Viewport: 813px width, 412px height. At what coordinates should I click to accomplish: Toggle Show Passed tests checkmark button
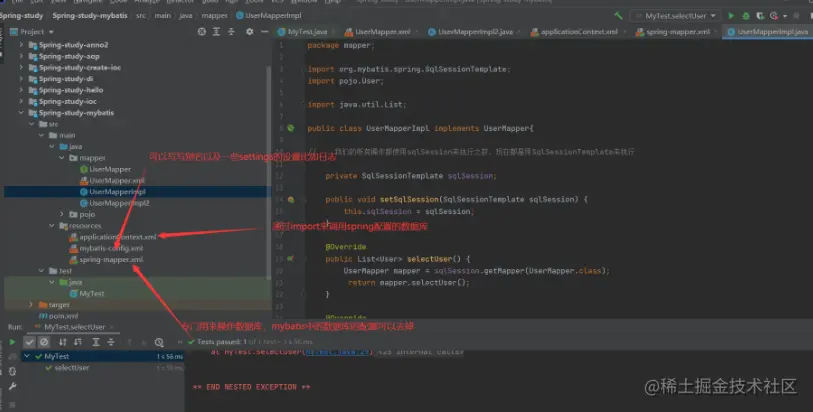(30, 343)
